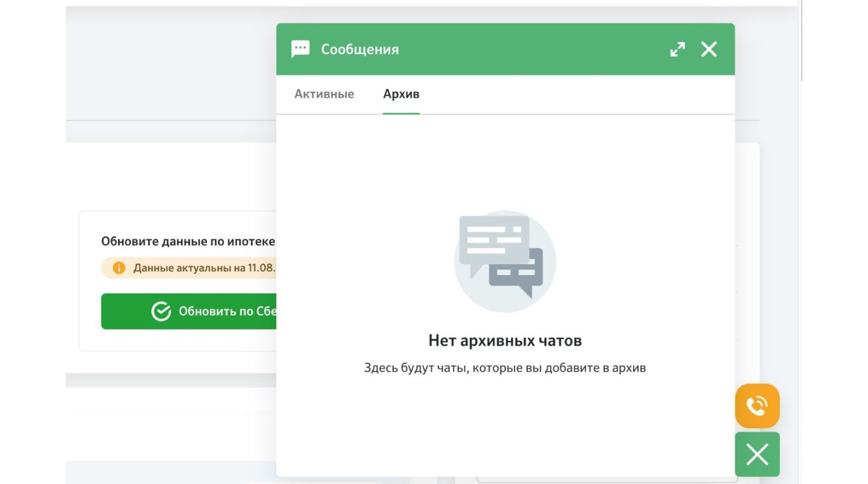
Task: Click the green underline beneath the Архив tab
Action: click(401, 114)
